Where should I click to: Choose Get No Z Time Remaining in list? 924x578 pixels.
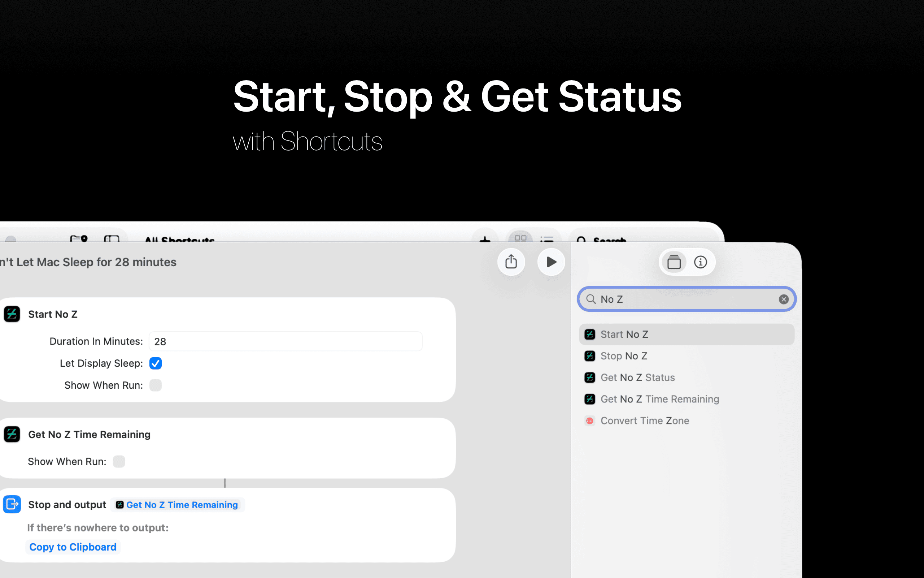[687, 399]
